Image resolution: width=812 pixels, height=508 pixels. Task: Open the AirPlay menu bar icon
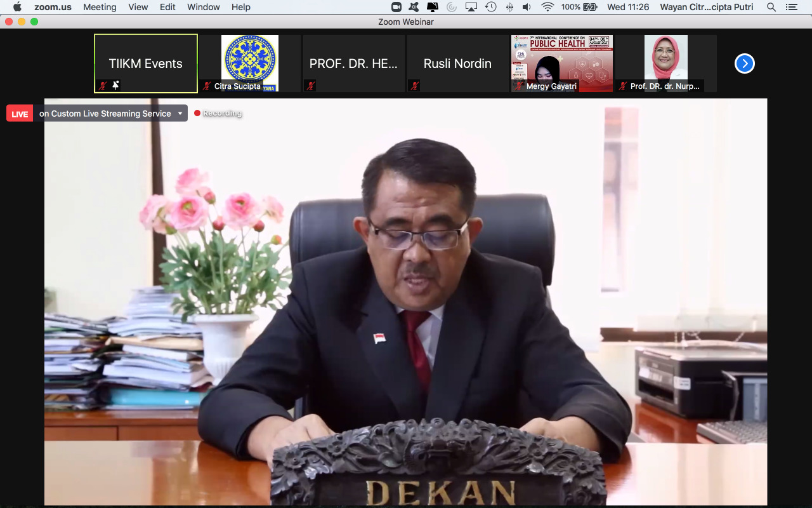tap(471, 7)
